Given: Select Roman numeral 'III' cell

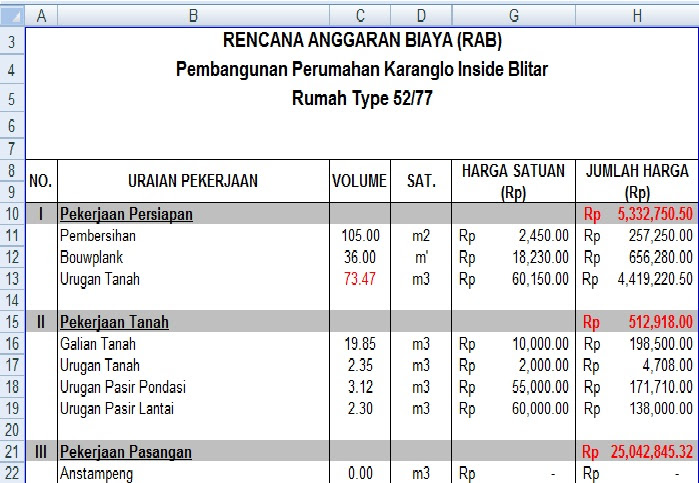Looking at the screenshot, I should 41,451.
